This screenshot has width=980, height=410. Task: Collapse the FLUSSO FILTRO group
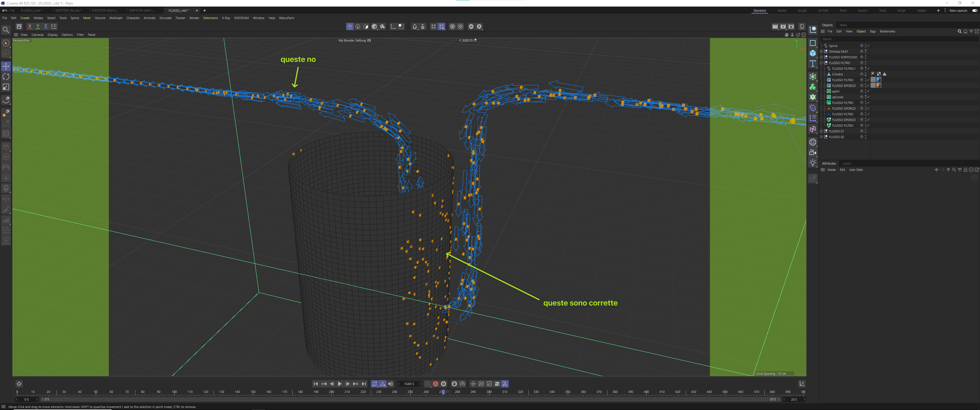(821, 63)
